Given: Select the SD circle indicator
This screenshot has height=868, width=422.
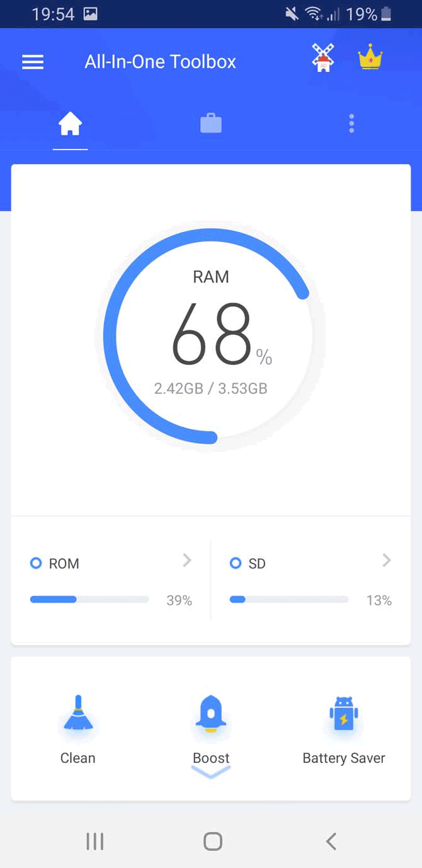Looking at the screenshot, I should pos(236,563).
